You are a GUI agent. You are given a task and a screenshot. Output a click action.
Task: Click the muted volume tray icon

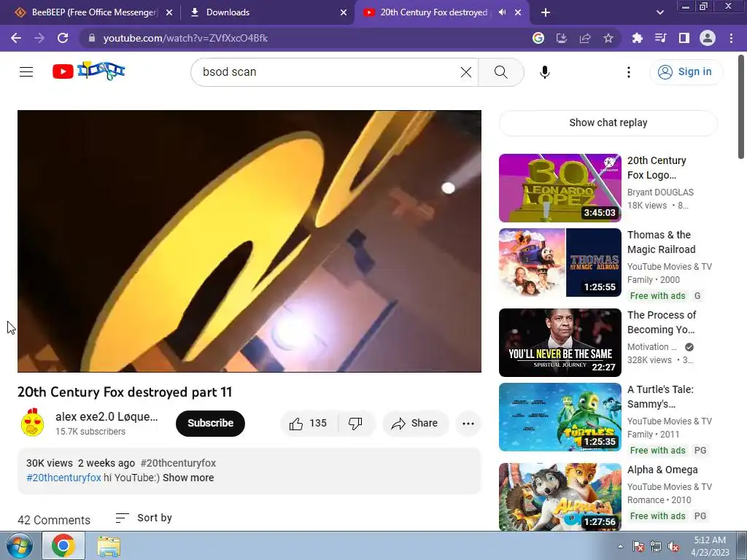coord(673,546)
